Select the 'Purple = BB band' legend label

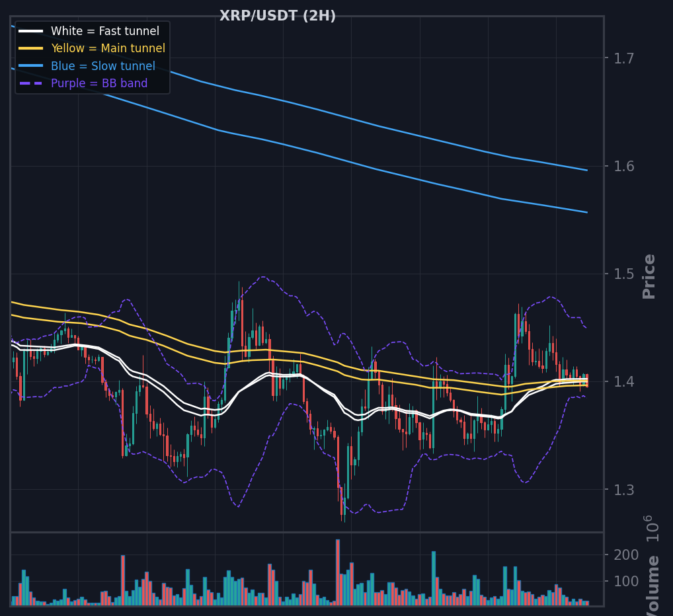[x=99, y=83]
